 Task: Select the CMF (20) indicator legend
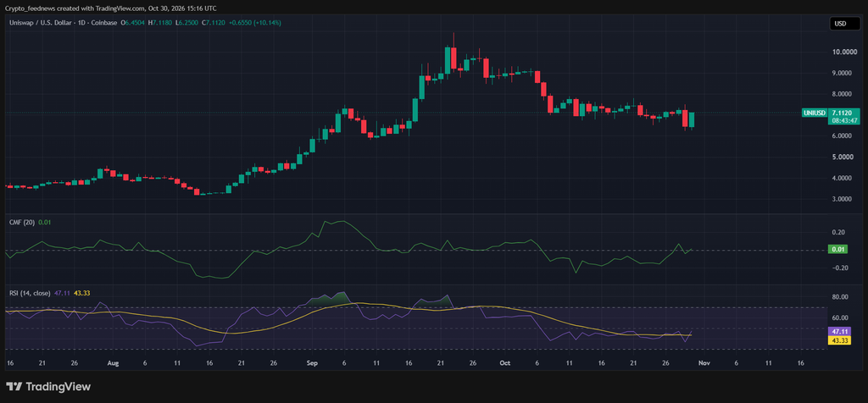tap(22, 222)
